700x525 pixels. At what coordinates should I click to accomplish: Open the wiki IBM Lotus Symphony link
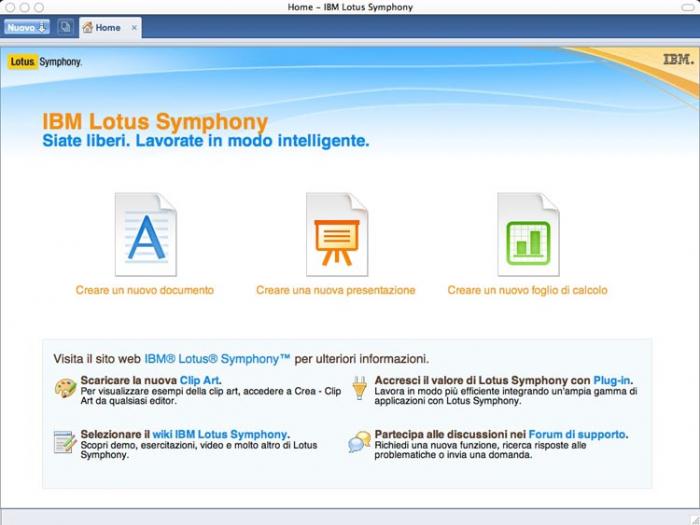pos(220,434)
